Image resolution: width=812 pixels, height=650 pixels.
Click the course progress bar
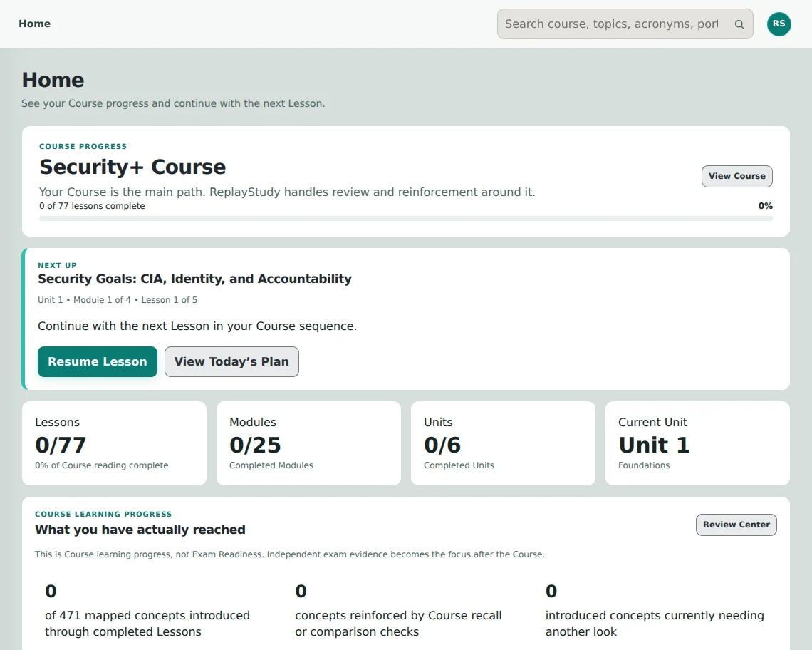click(x=406, y=219)
